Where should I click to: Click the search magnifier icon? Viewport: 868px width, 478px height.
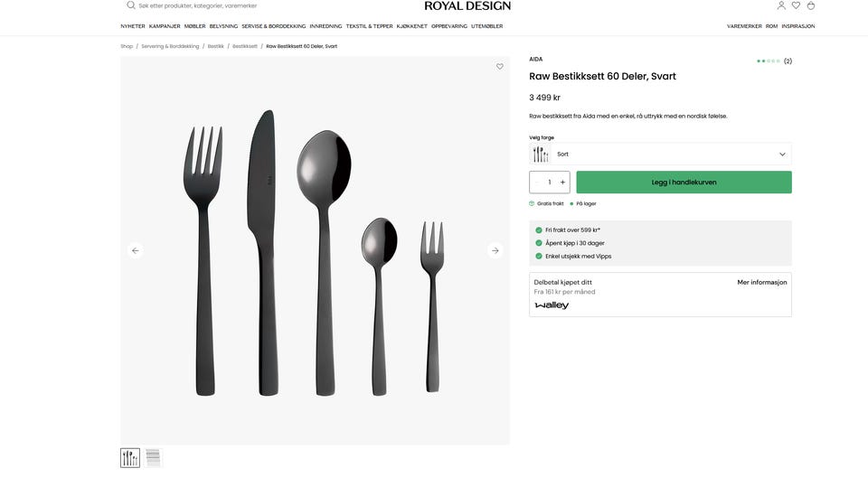tap(130, 5)
